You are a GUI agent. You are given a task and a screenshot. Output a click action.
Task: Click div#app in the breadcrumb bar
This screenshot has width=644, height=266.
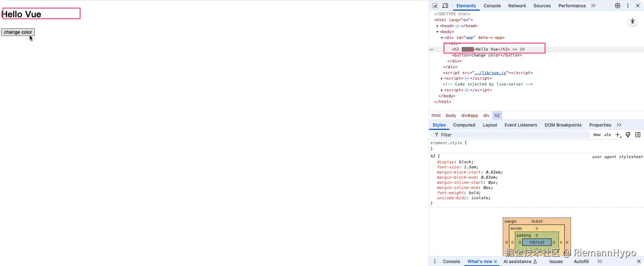click(469, 116)
